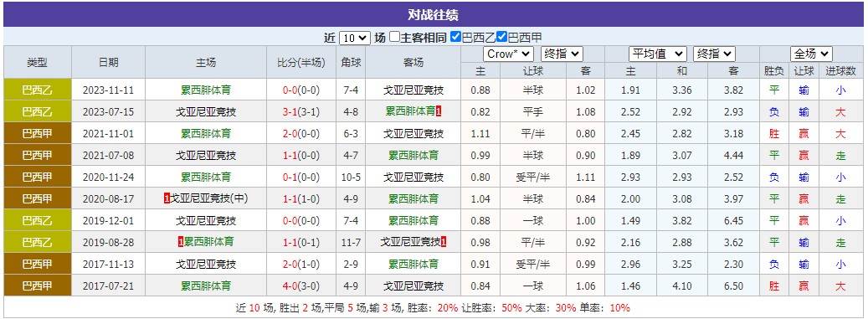Click the 比分(半场) column header

click(301, 62)
